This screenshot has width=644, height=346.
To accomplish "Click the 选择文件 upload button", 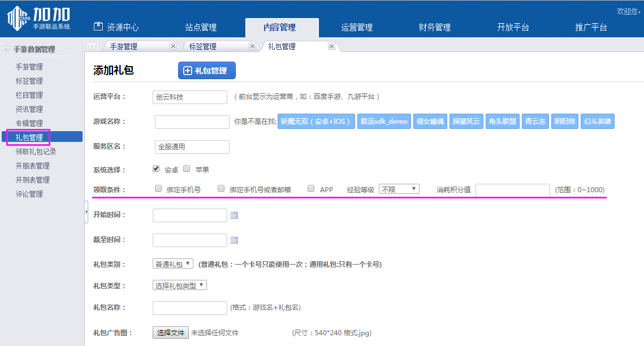I will [x=170, y=333].
